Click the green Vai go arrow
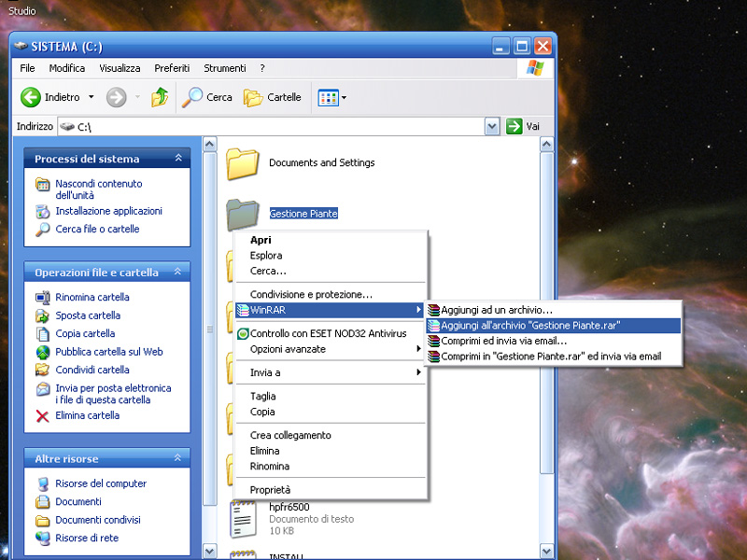This screenshot has width=747, height=560. coord(514,126)
